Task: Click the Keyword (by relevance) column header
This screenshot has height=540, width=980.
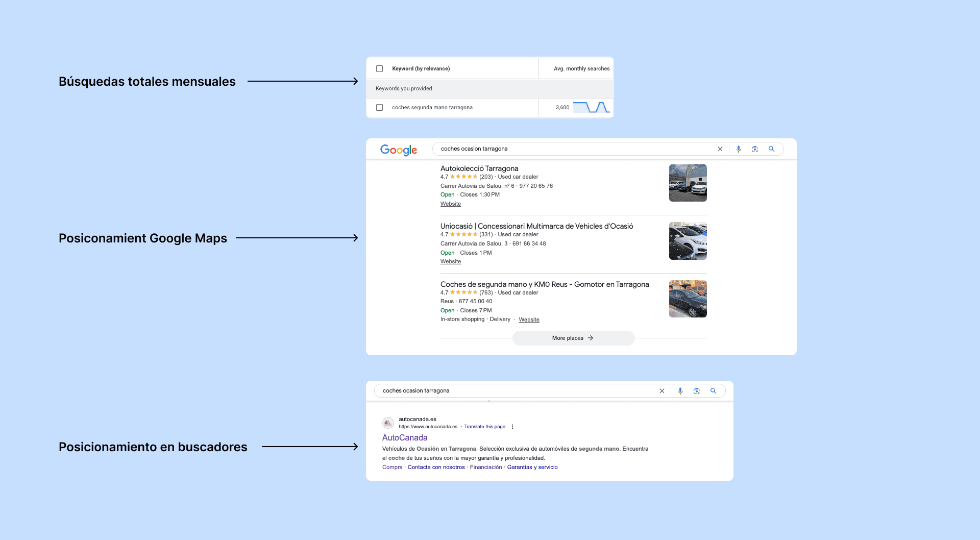Action: [421, 68]
